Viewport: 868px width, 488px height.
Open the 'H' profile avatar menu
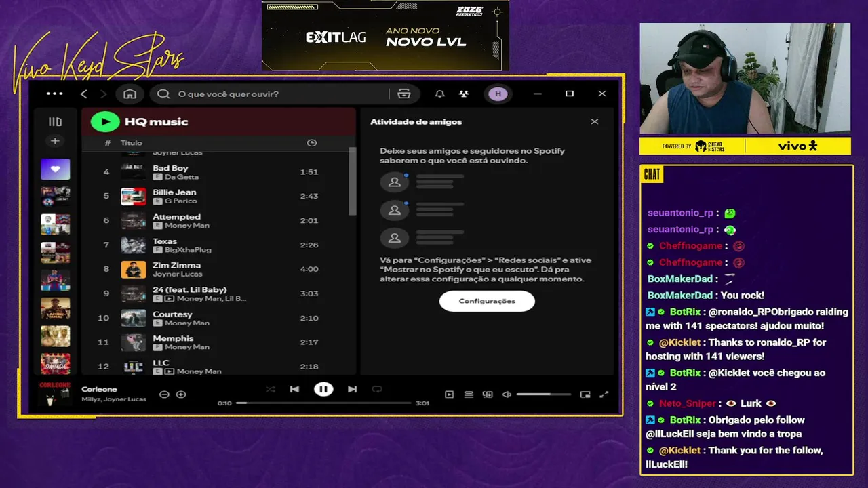498,94
